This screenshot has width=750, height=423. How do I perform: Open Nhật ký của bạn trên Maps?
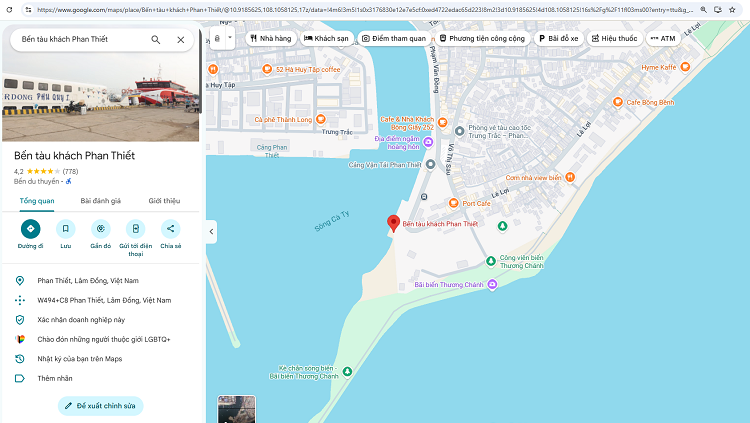click(80, 359)
